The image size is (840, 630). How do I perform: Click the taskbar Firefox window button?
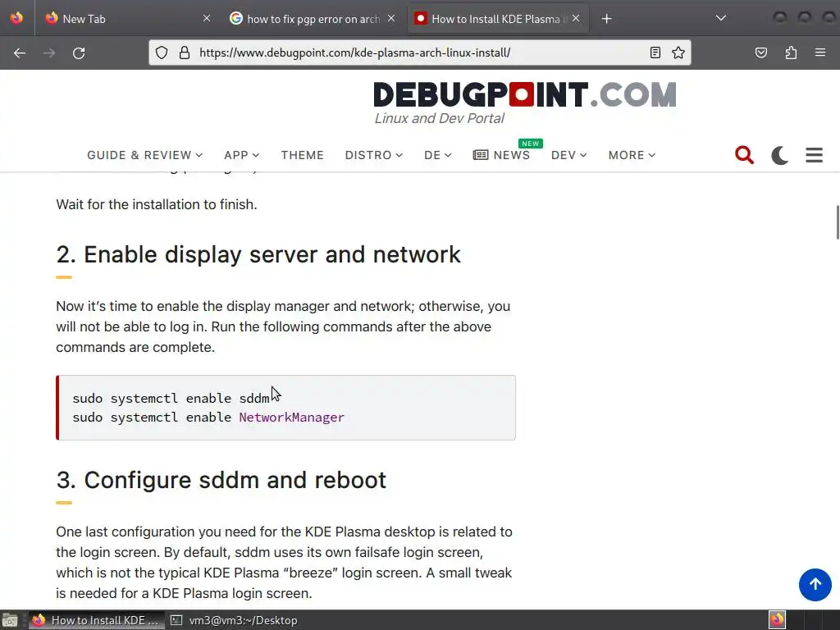(97, 620)
